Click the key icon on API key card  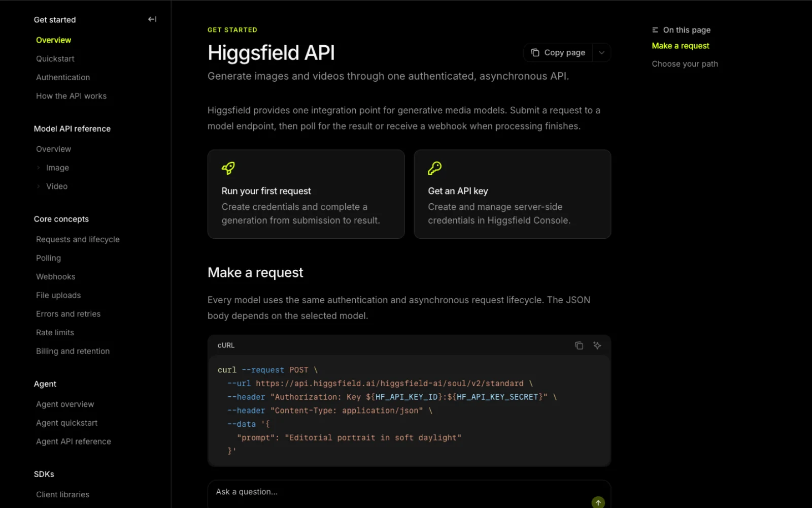point(435,168)
